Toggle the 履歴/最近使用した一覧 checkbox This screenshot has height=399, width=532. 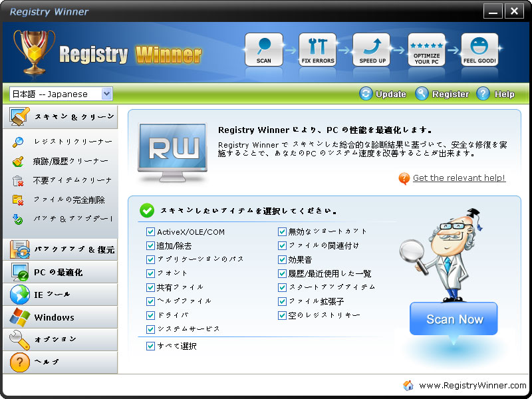coord(282,273)
